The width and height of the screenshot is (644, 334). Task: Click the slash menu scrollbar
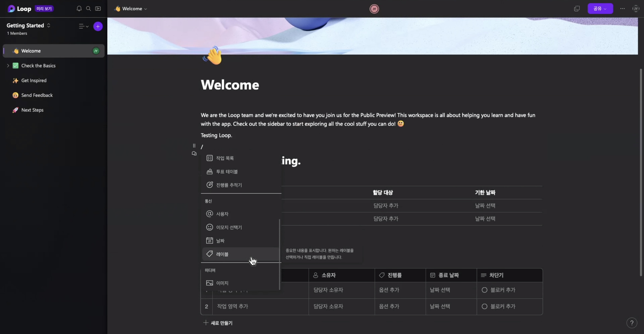click(279, 254)
